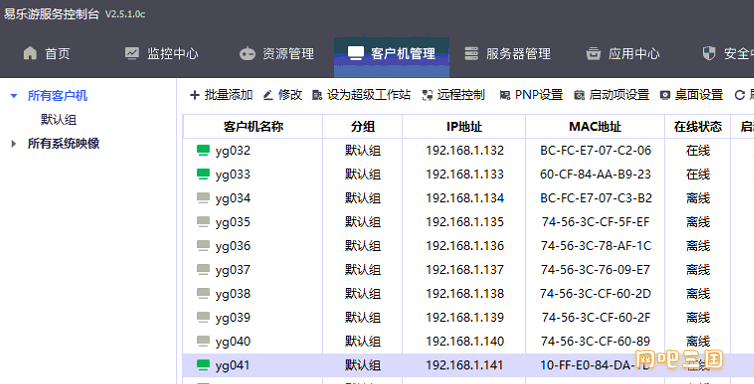
Task: Click the home house icon
Action: coord(30,53)
